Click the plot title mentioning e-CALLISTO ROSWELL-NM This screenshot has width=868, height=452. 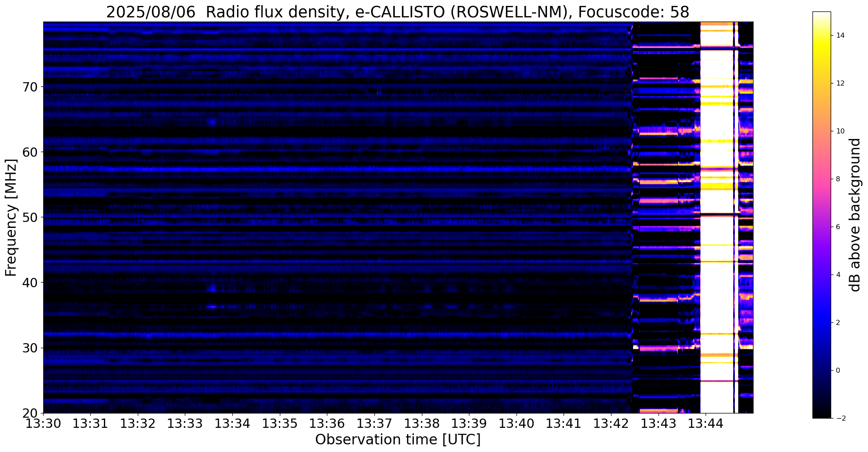(398, 12)
